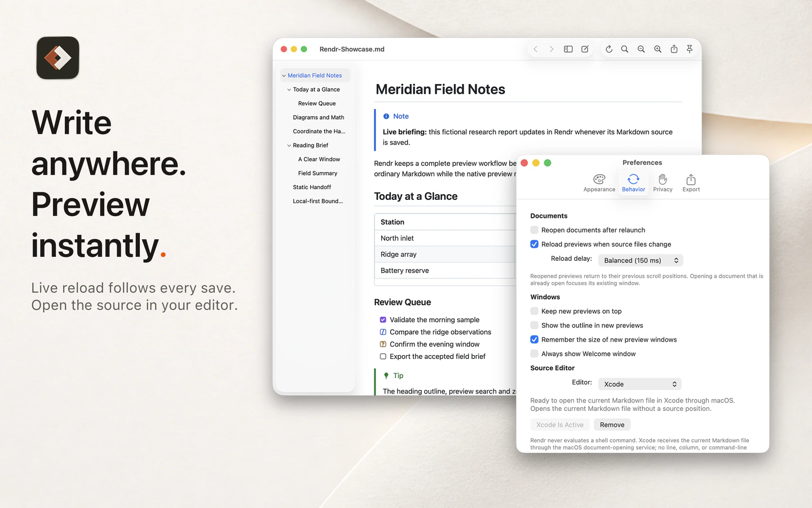Go back with the left arrow in toolbar
This screenshot has height=508, width=812.
(536, 49)
